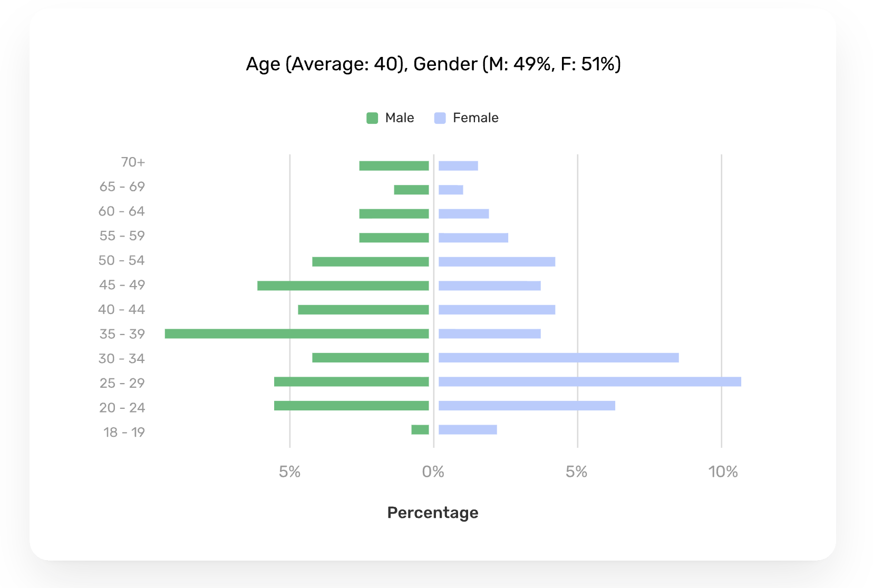Click the Percentage axis title
This screenshot has height=588, width=873.
click(433, 513)
